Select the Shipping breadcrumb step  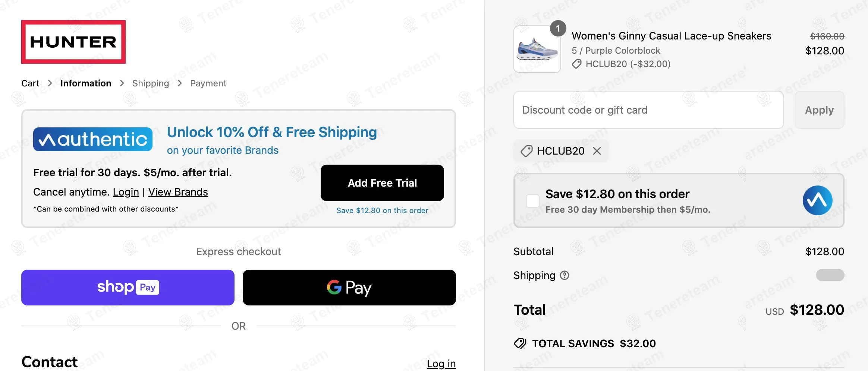pos(151,83)
